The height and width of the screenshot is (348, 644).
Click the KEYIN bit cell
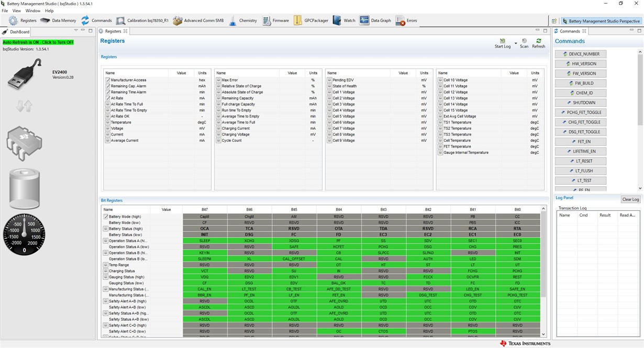coord(205,253)
